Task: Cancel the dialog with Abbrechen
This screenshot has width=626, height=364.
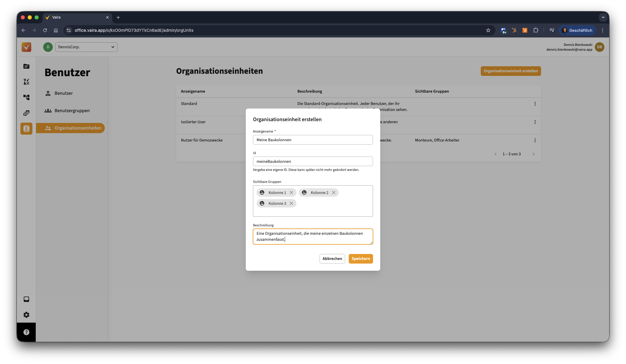Action: click(332, 258)
